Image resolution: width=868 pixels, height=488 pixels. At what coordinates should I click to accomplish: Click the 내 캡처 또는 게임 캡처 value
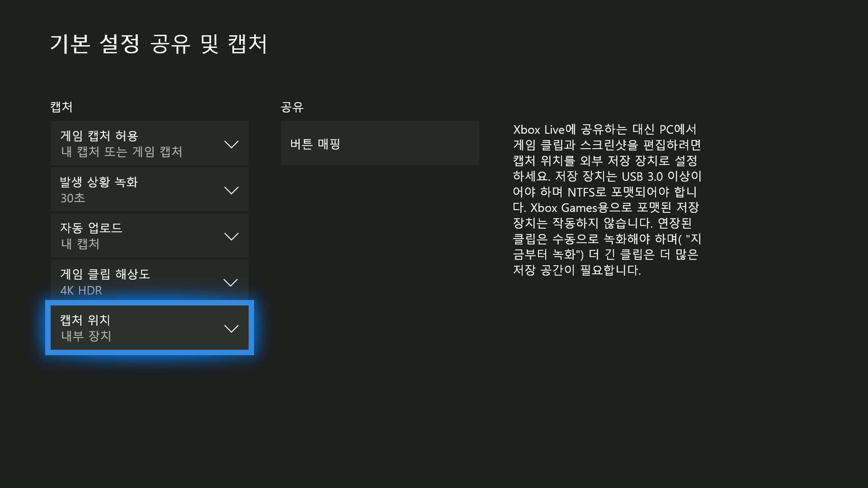pyautogui.click(x=121, y=152)
